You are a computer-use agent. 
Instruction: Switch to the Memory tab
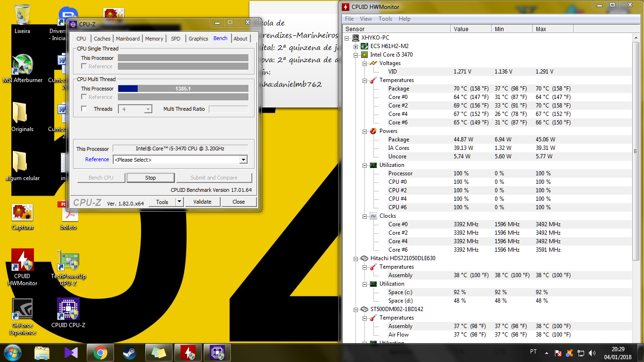click(x=154, y=39)
